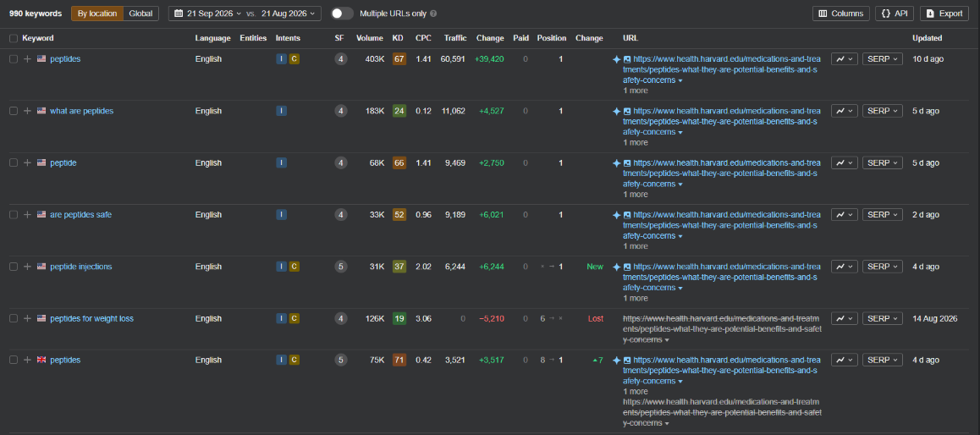Click image icon in 'peptide' row URL
The height and width of the screenshot is (435, 980).
point(627,163)
